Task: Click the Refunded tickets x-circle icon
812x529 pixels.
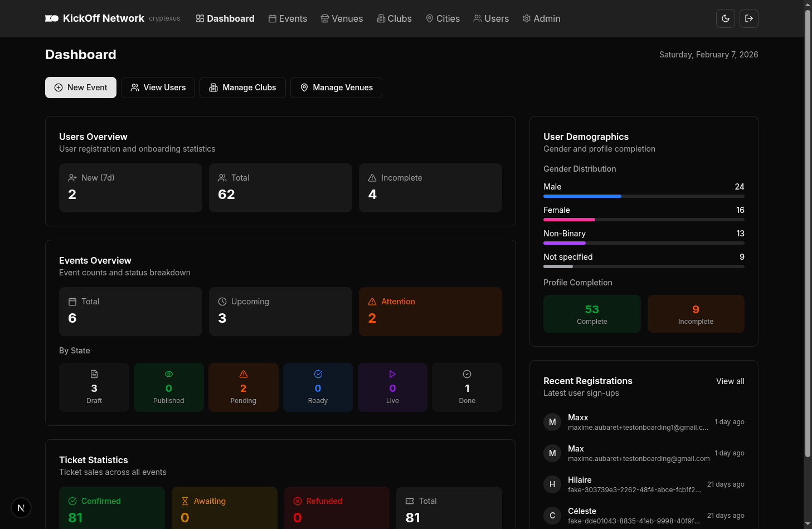Action: pyautogui.click(x=298, y=501)
